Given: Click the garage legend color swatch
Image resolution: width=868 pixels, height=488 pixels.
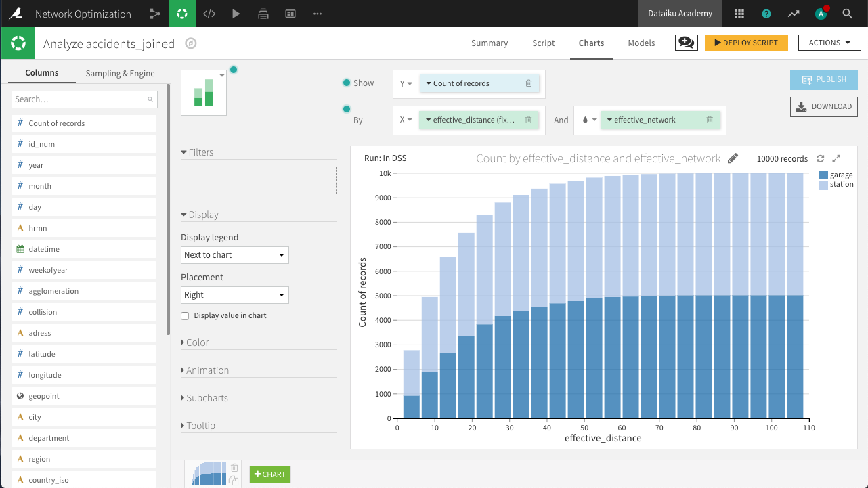Looking at the screenshot, I should tap(823, 175).
